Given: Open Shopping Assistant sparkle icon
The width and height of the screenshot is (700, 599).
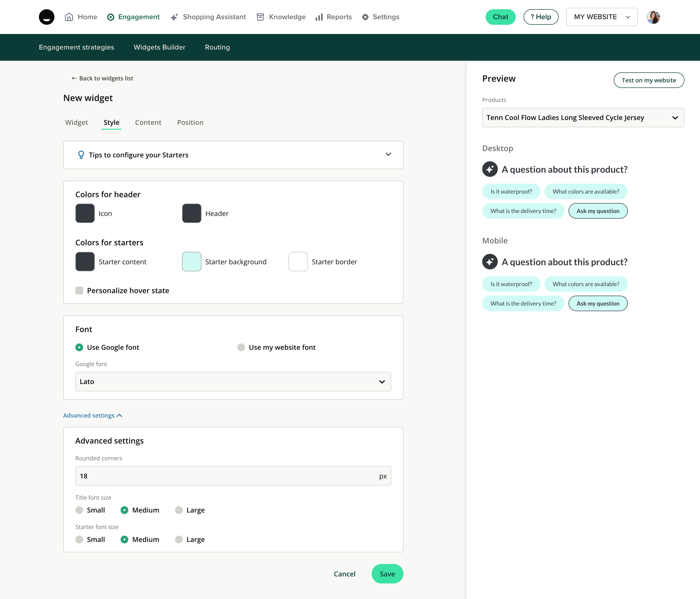Looking at the screenshot, I should point(174,17).
